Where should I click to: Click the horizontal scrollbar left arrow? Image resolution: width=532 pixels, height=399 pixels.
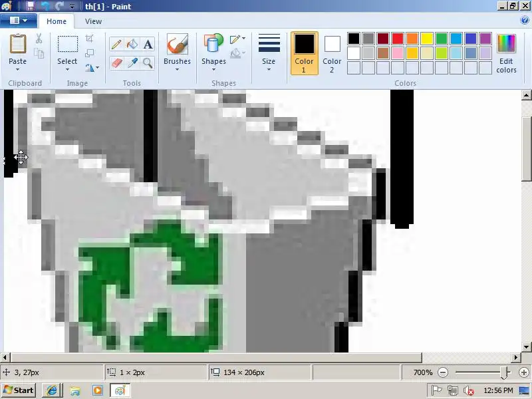tap(5, 357)
